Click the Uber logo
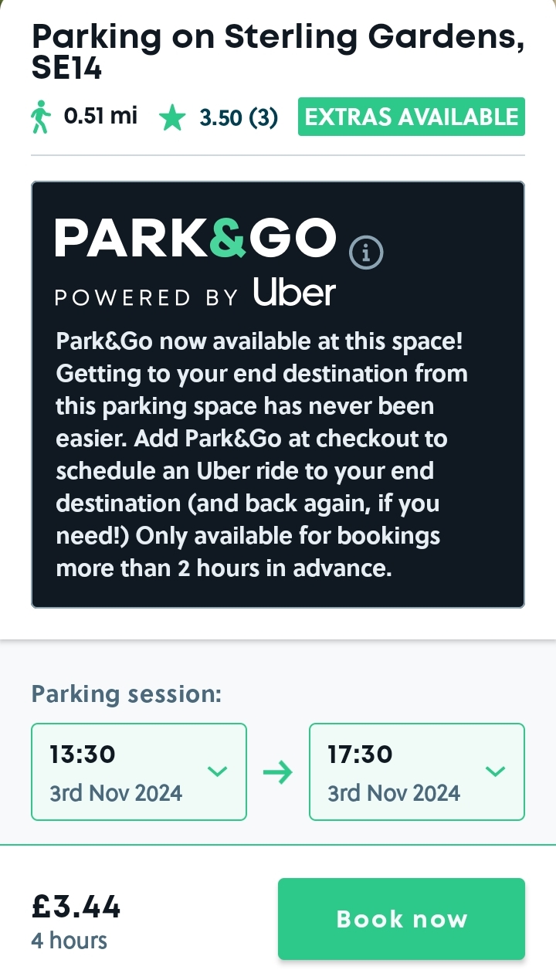Screen dimensions: 556x980 294,293
